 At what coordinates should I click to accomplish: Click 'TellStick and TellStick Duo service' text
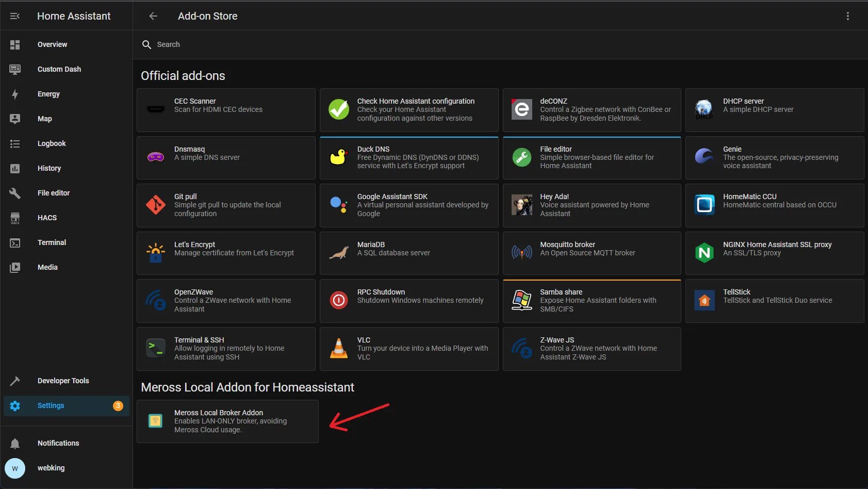(778, 300)
